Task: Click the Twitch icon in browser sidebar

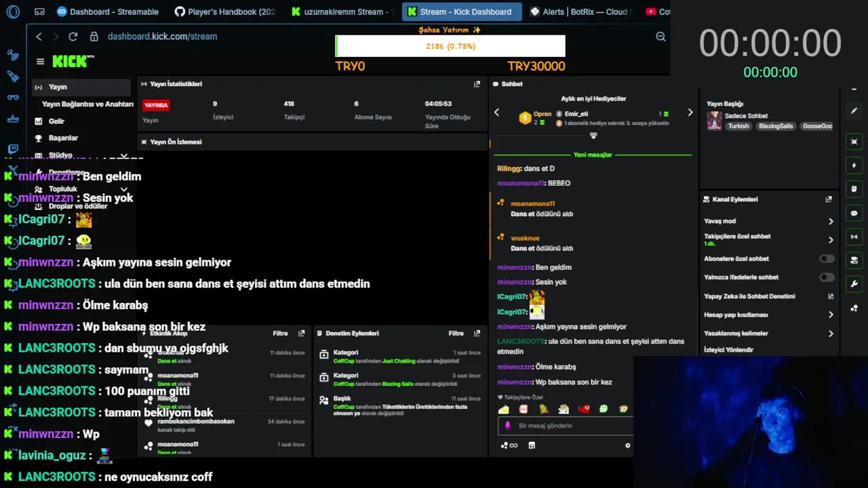Action: (13, 149)
